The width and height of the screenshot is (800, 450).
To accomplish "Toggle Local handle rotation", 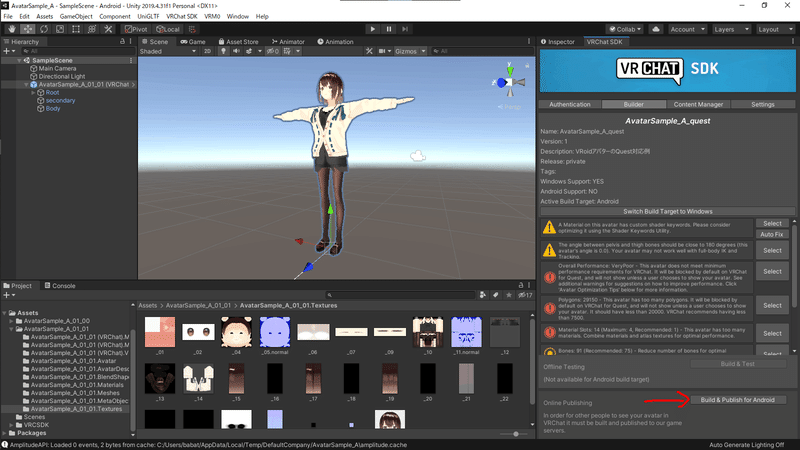I will [168, 29].
